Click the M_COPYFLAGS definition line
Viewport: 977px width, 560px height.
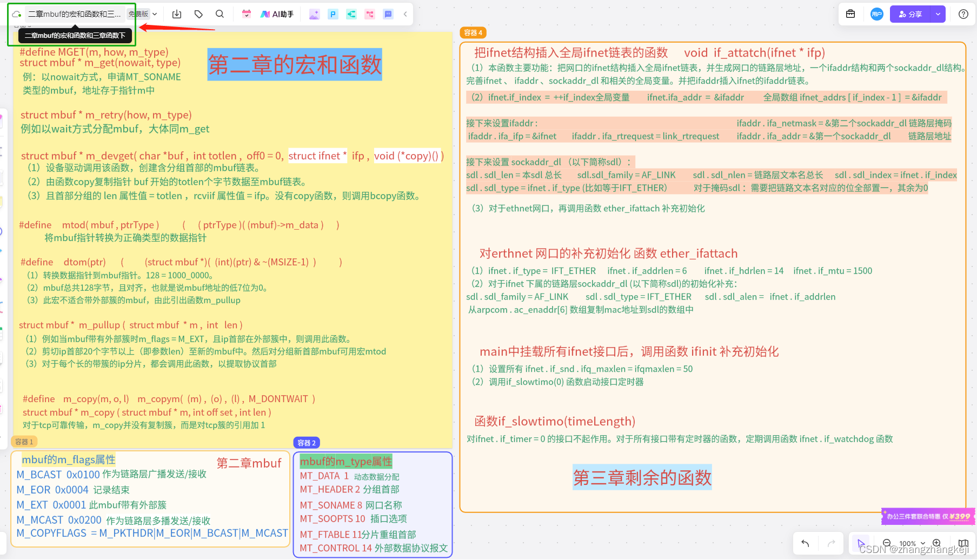click(x=152, y=533)
